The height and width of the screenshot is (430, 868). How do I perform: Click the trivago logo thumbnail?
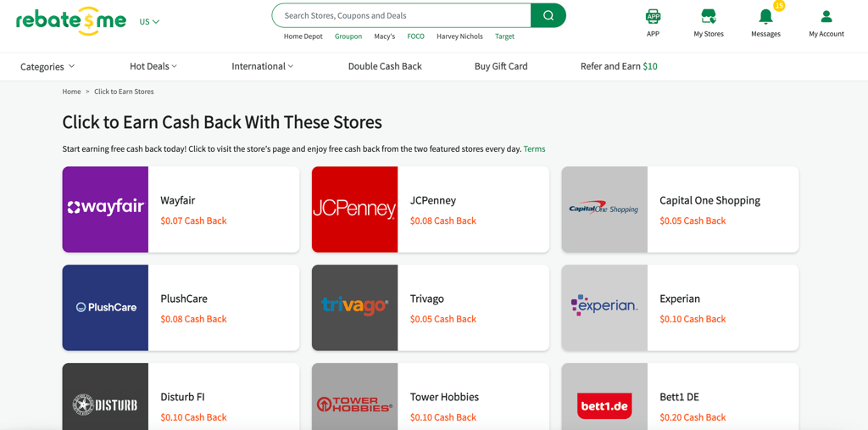(x=355, y=308)
